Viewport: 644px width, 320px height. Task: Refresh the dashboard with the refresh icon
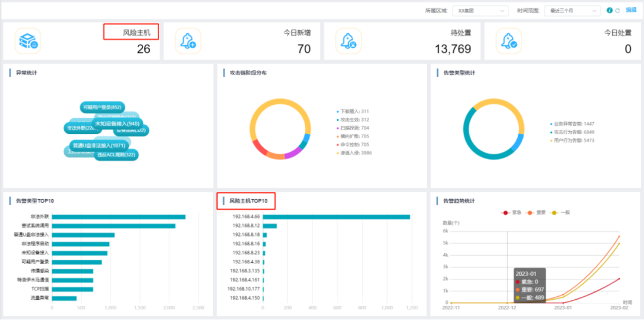pyautogui.click(x=617, y=11)
